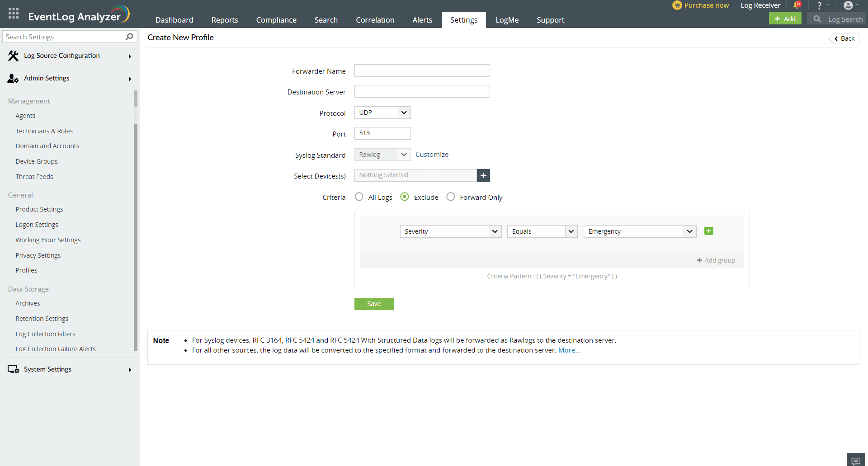868x466 pixels.
Task: Click the Log Source Configuration wrench icon
Action: point(13,55)
